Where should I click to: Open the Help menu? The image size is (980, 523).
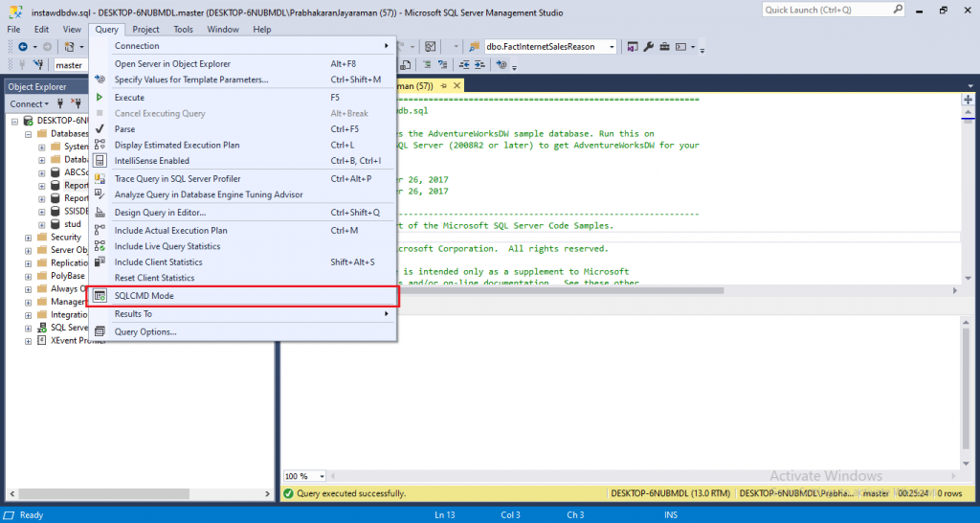pos(262,30)
